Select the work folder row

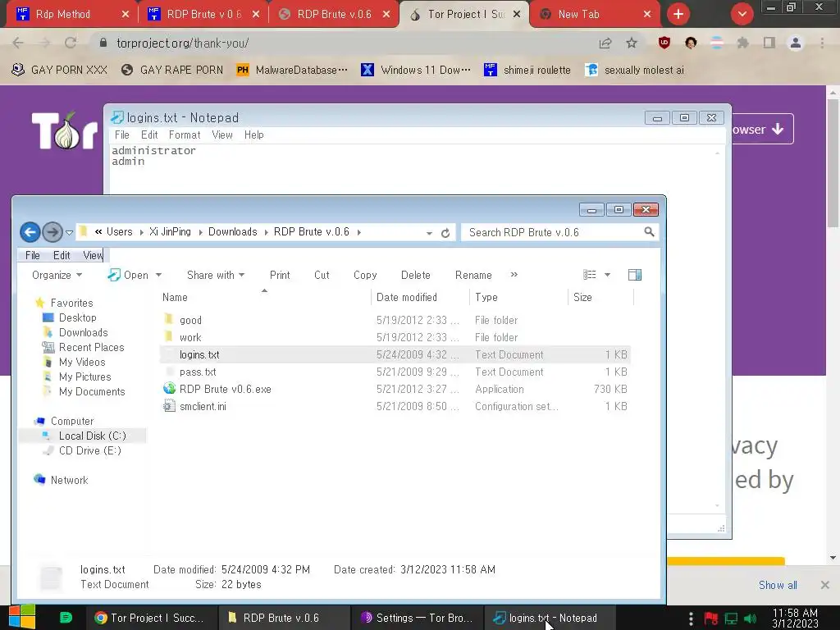pos(395,337)
